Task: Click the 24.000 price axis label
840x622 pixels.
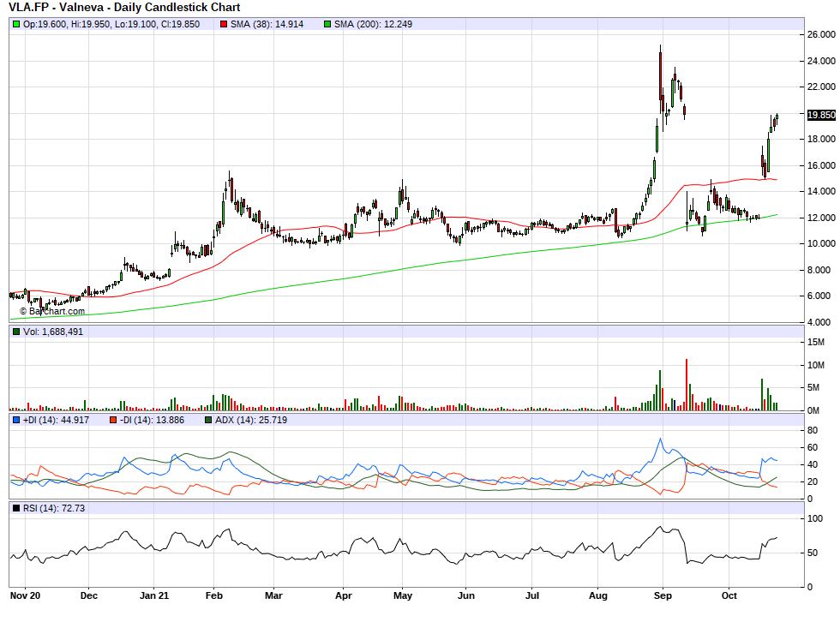Action: (x=821, y=61)
